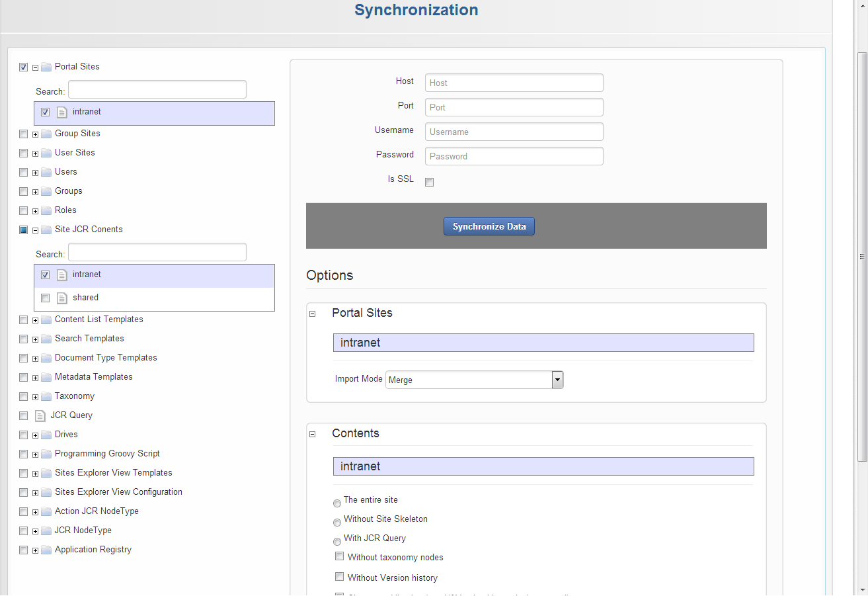This screenshot has height=596, width=868.
Task: Click the shared item document icon
Action: point(62,298)
